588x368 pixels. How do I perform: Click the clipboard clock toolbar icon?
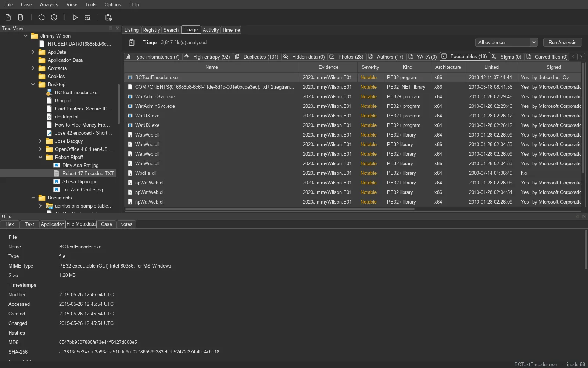point(108,17)
